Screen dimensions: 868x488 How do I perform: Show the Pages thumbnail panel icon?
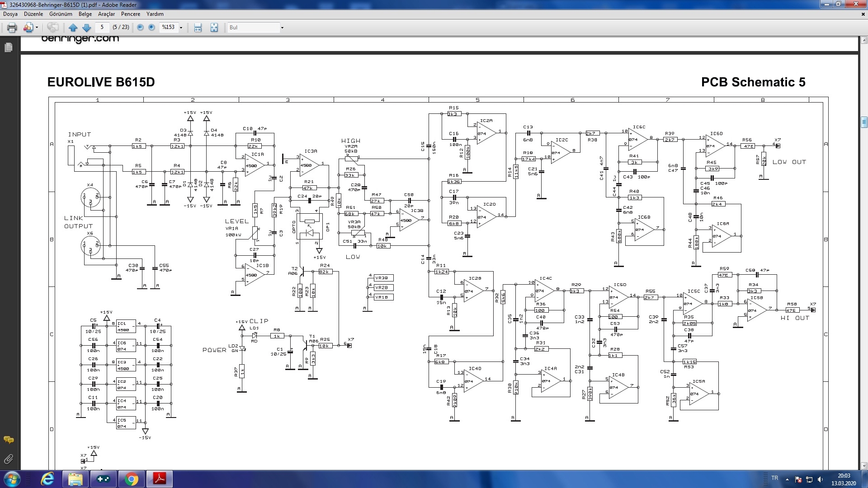[x=9, y=47]
